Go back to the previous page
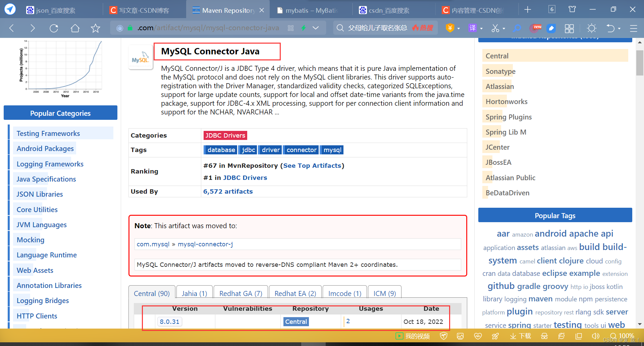644x346 pixels. (x=12, y=28)
